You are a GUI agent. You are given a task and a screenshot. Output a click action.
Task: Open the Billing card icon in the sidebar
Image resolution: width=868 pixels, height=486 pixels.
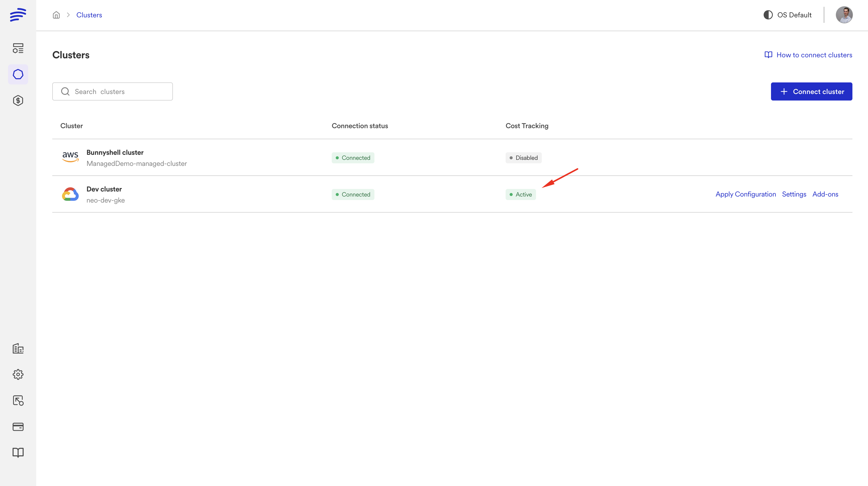pyautogui.click(x=18, y=427)
